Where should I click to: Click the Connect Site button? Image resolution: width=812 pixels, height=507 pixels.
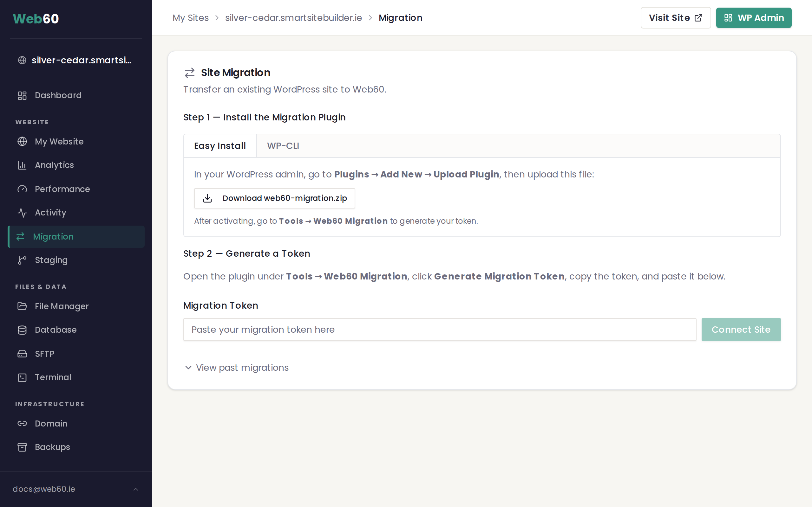pyautogui.click(x=741, y=329)
